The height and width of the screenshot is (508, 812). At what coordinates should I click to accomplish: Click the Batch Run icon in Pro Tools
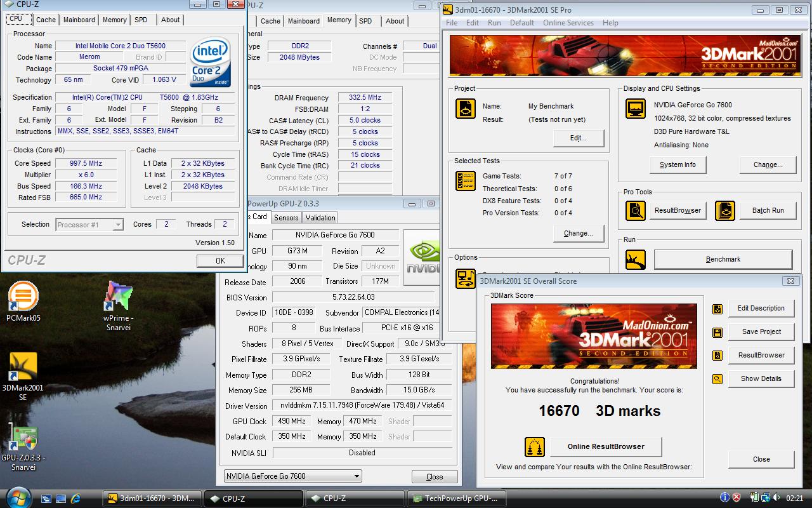tap(724, 210)
